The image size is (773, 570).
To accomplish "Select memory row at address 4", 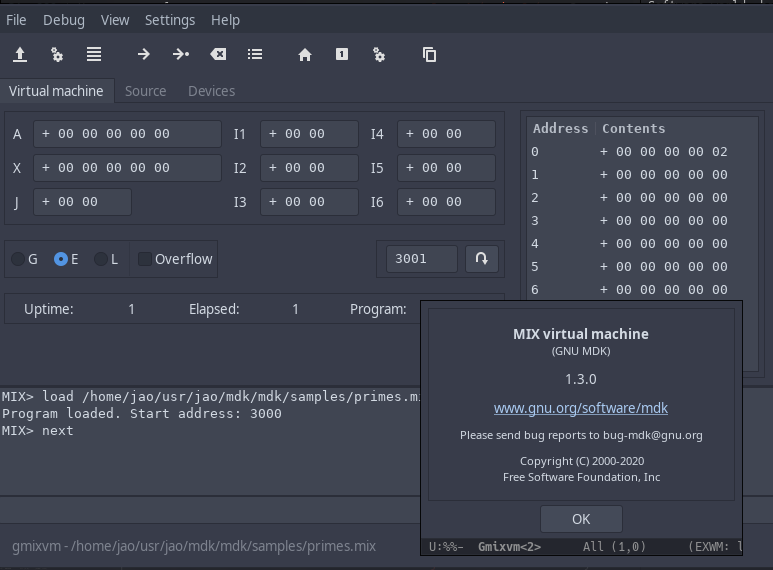I will pos(642,244).
